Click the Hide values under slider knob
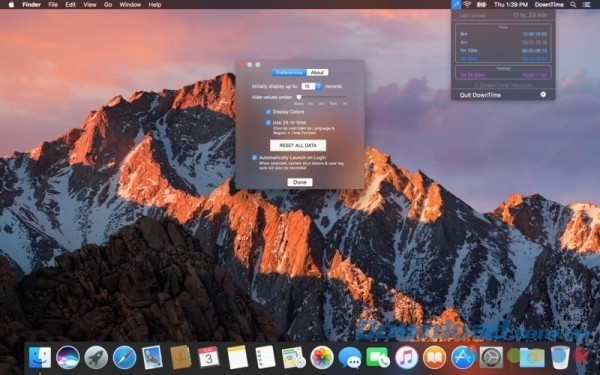This screenshot has height=375, width=600. (299, 97)
